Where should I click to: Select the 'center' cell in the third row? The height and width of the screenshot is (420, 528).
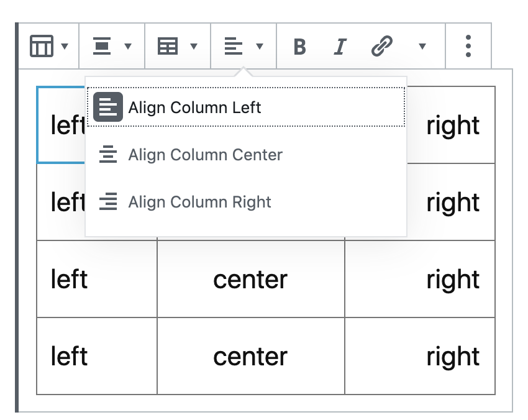click(x=250, y=279)
